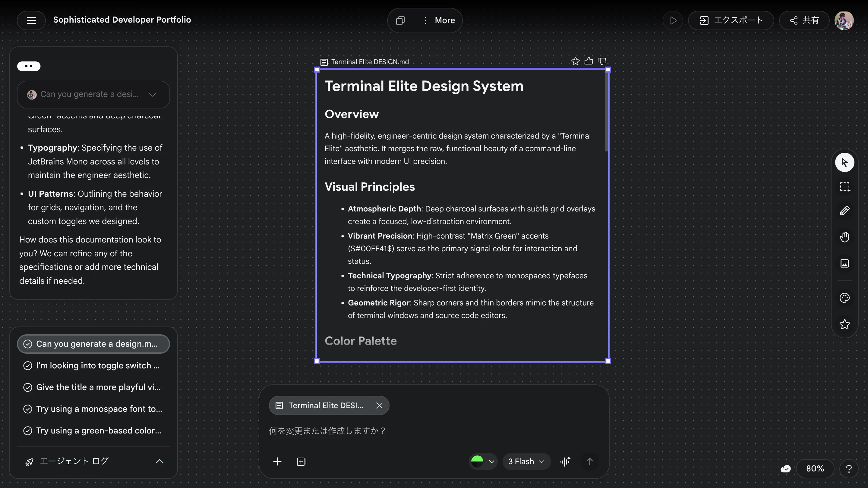Open the help question mark button

pos(849,469)
